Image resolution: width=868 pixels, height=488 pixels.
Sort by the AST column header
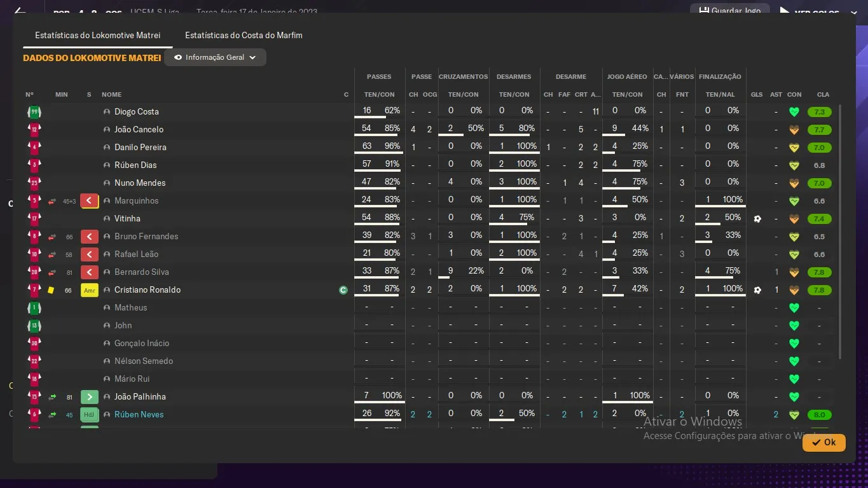click(776, 95)
